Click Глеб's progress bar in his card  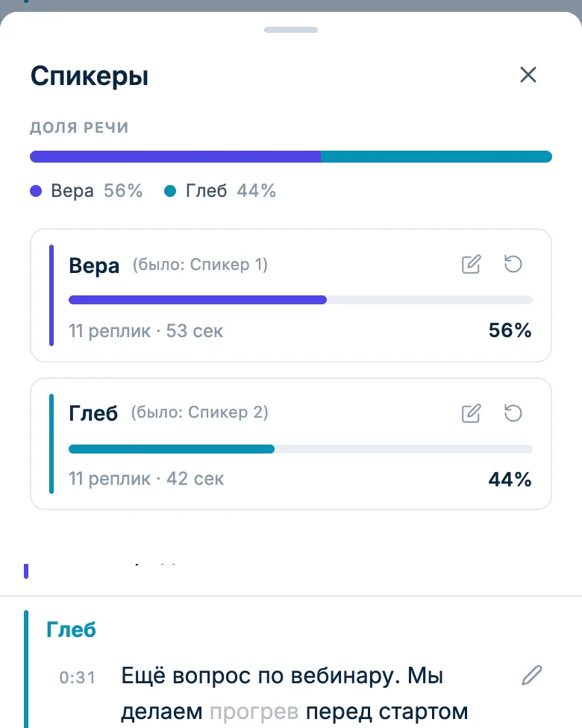[301, 449]
